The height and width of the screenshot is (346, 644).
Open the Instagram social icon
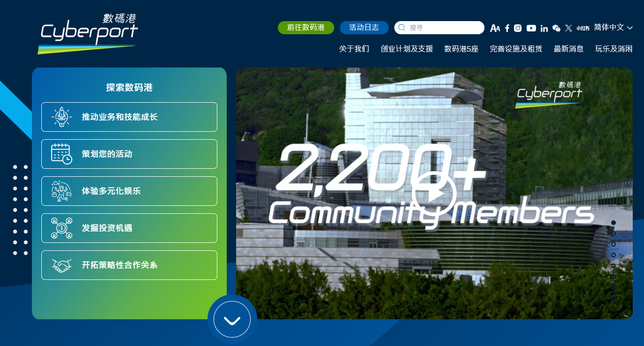(x=518, y=28)
